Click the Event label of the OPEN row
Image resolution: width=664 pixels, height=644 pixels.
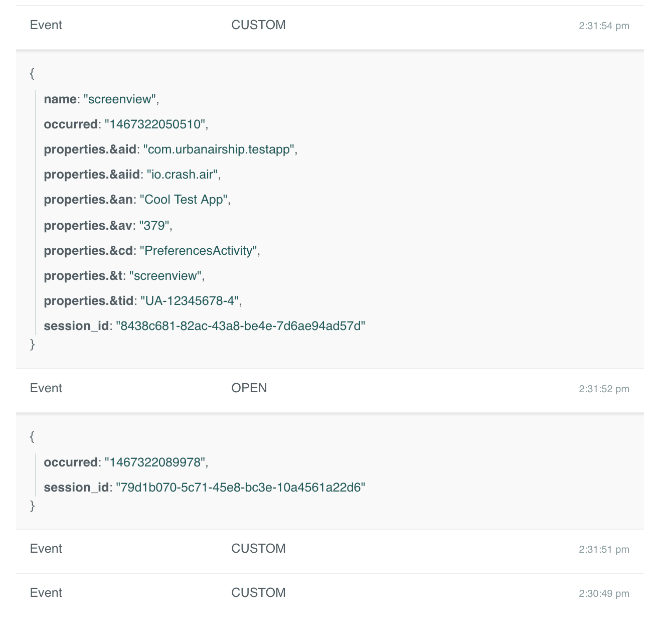pos(46,388)
